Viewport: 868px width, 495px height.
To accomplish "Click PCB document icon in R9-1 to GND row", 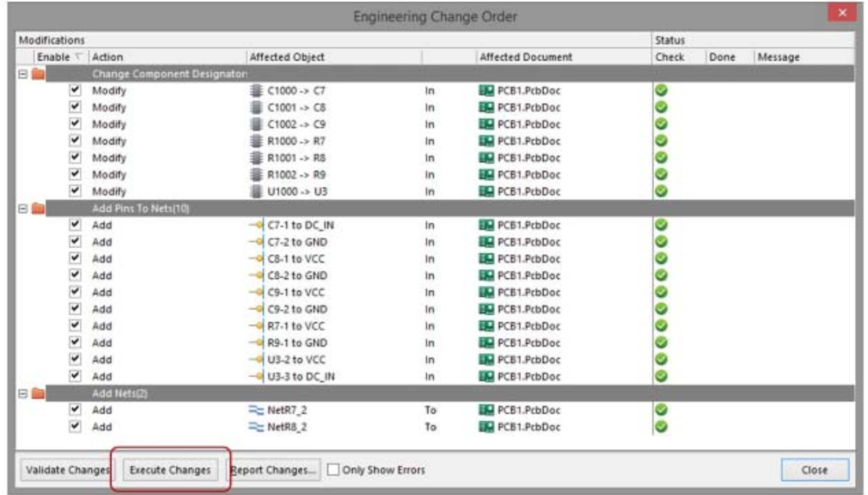I will (x=487, y=343).
